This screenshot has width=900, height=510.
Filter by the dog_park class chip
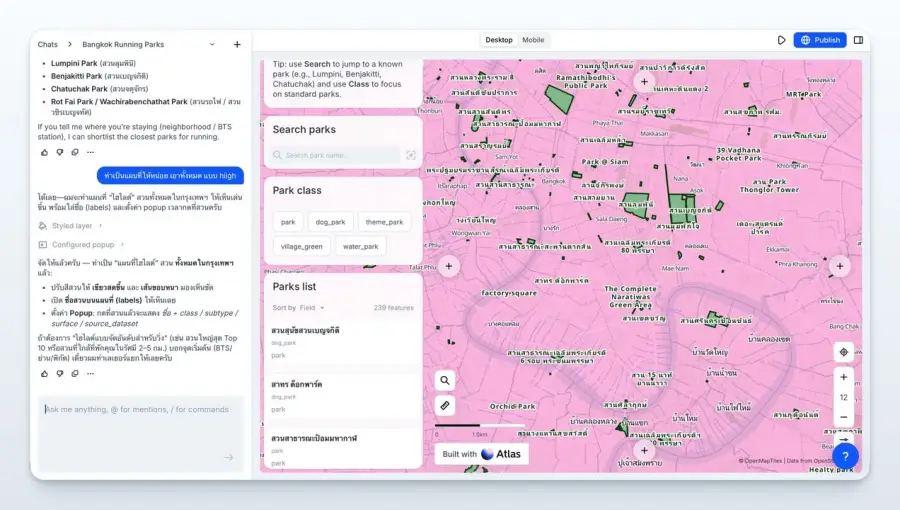coord(330,222)
